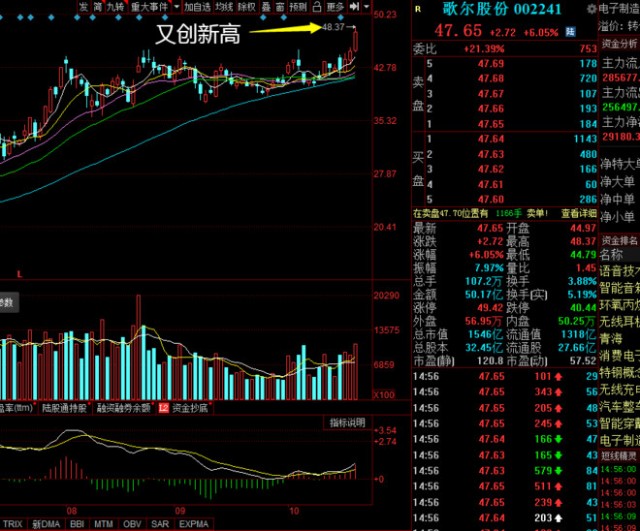Screen dimensions: 640x531
Task: Switch to the MTM indicator tab
Action: (103, 524)
